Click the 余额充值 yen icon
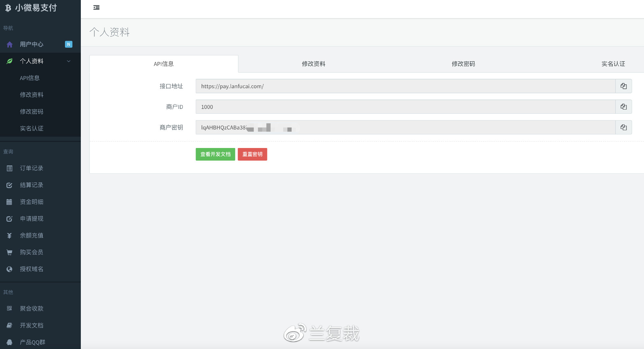The image size is (644, 349). click(9, 236)
